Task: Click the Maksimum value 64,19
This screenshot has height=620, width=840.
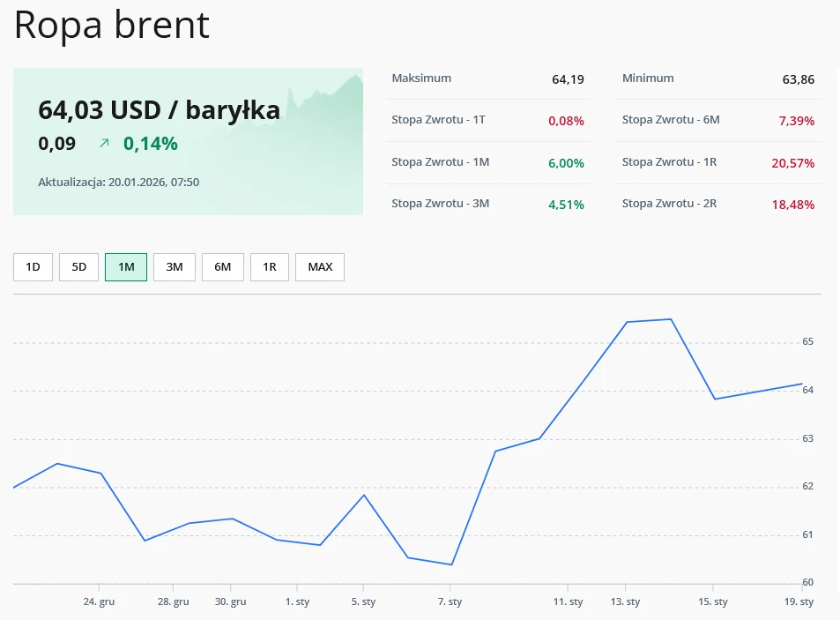Action: tap(567, 79)
